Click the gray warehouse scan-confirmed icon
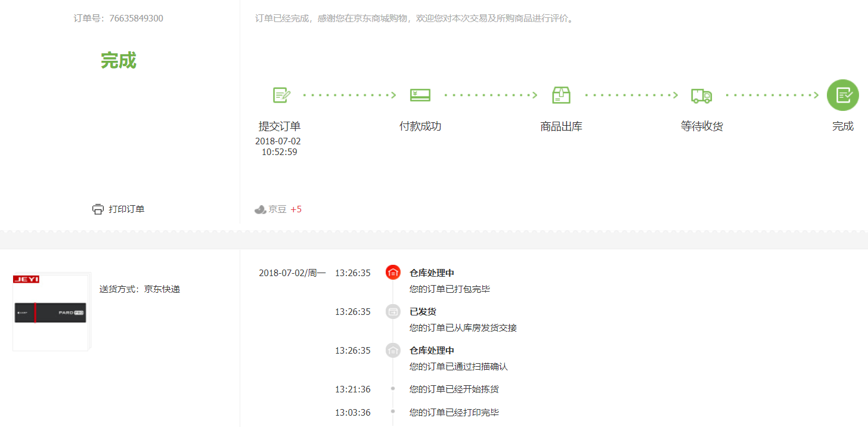Screen dimensions: 868x427 coord(393,350)
